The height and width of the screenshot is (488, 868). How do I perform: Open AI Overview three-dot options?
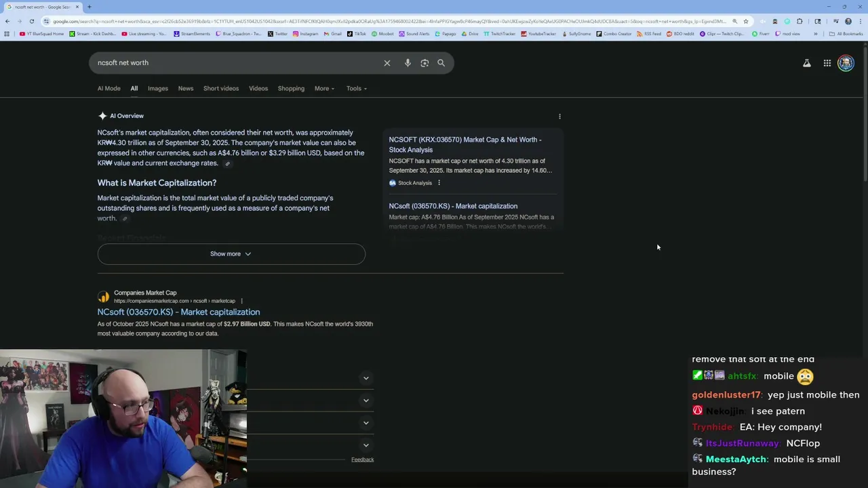pos(559,117)
